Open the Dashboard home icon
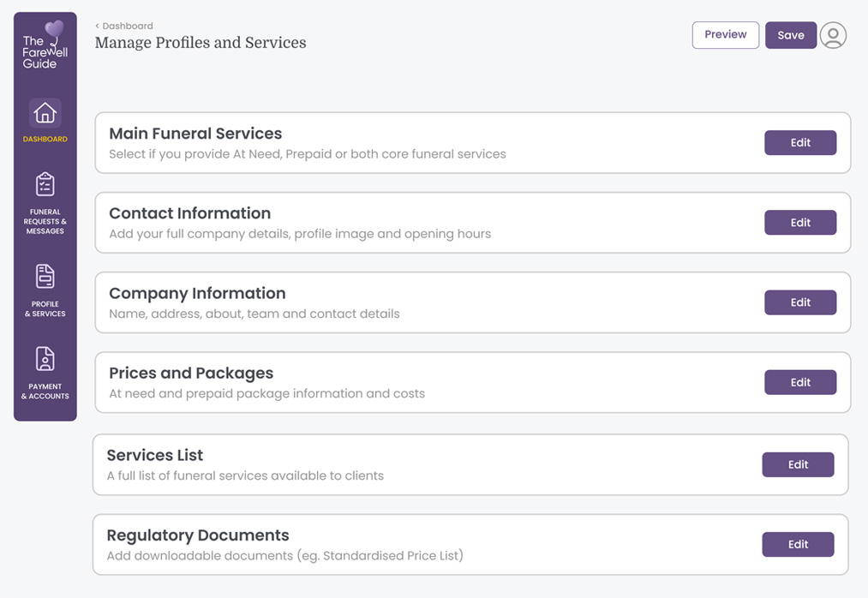This screenshot has width=868, height=598. 45,113
